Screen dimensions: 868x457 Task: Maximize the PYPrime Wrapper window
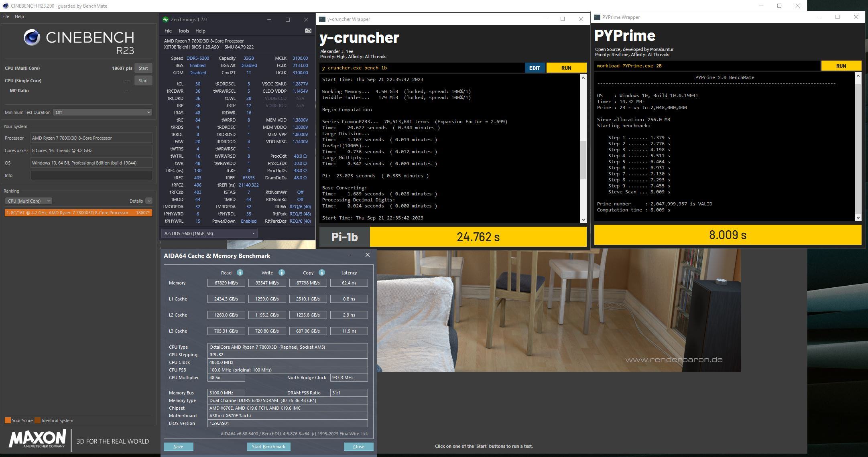coord(838,17)
